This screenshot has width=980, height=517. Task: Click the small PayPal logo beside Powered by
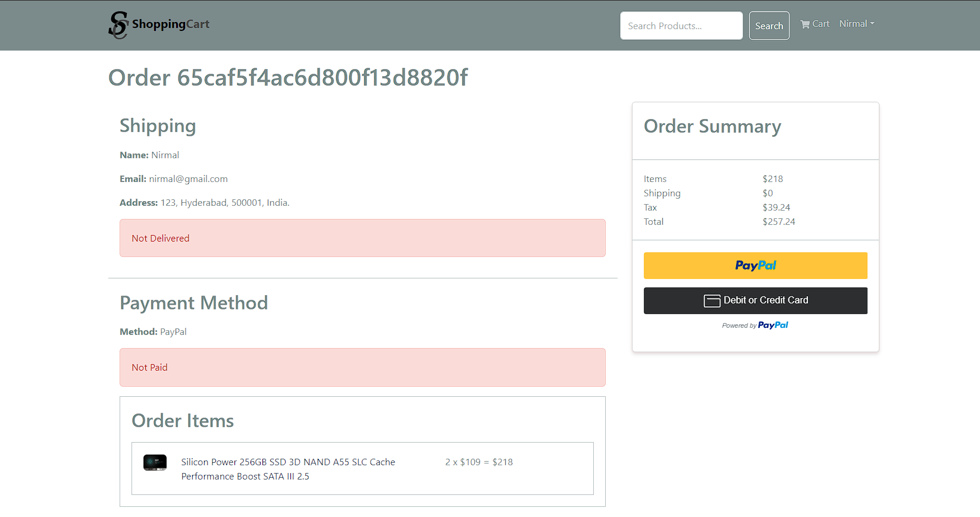click(772, 325)
